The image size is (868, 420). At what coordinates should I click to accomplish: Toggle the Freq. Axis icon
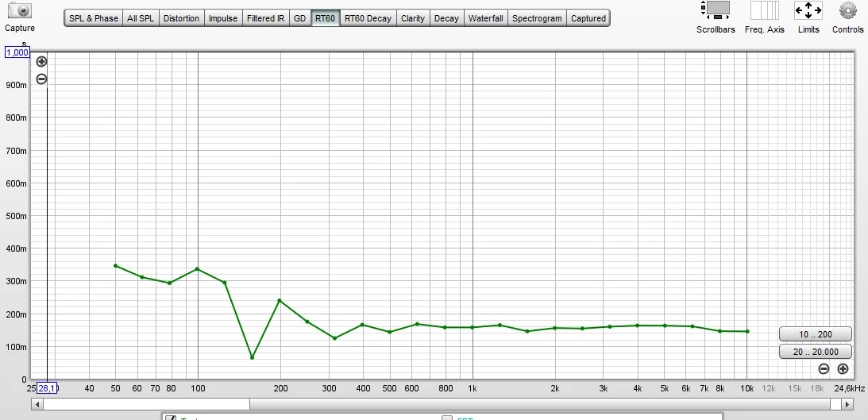click(x=765, y=10)
